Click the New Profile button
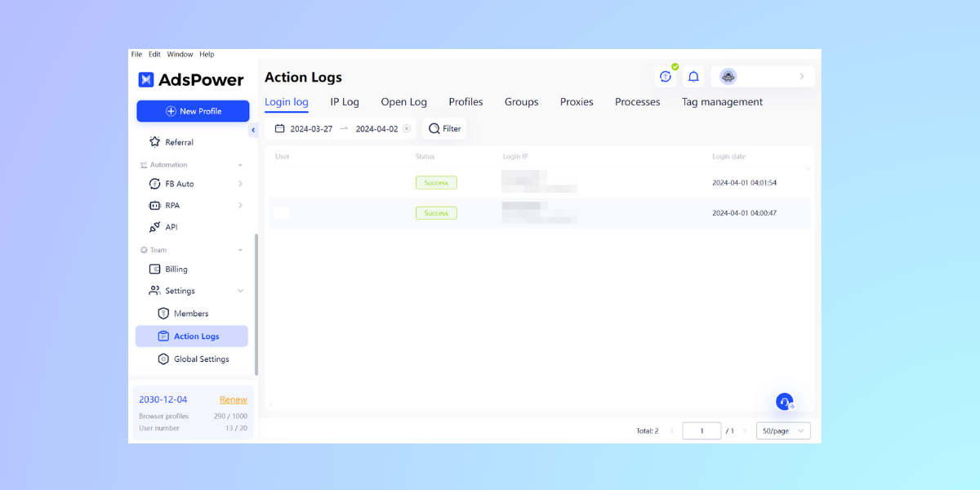The image size is (980, 490). 193,110
